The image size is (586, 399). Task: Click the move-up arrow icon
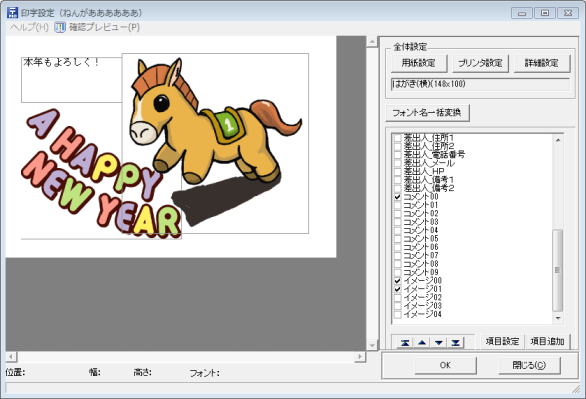[x=422, y=342]
